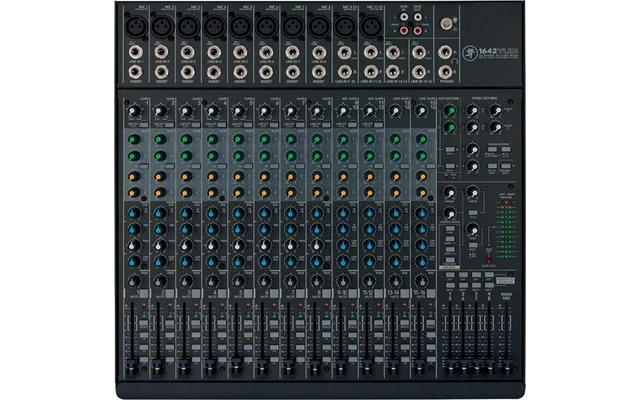Toggle subgroup 4 RIGHT assign button

click(x=489, y=284)
